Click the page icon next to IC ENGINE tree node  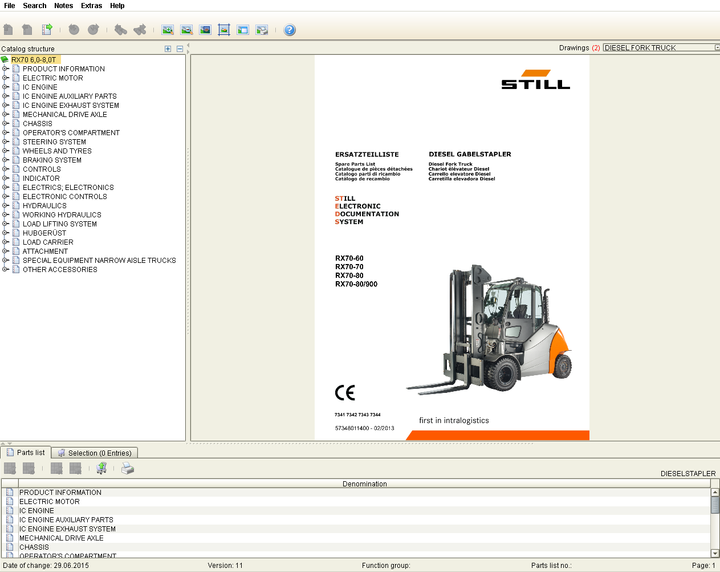coord(16,87)
